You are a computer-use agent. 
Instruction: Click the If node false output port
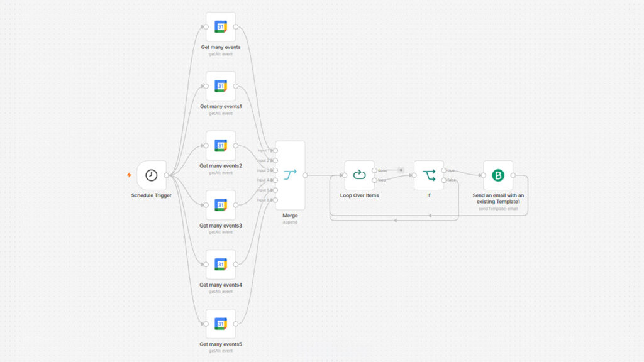coord(444,180)
